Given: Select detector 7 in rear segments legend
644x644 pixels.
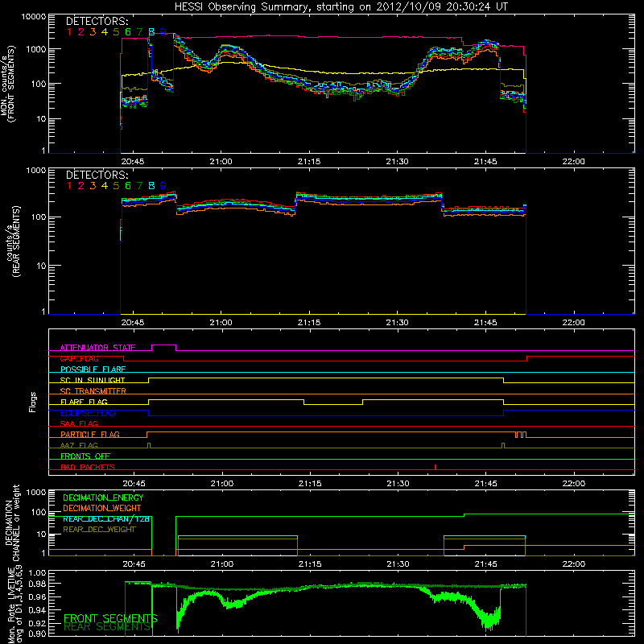Looking at the screenshot, I should coord(139,186).
